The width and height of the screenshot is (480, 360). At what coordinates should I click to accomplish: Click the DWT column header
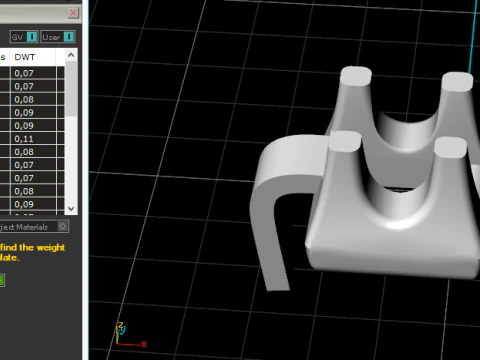click(x=33, y=57)
